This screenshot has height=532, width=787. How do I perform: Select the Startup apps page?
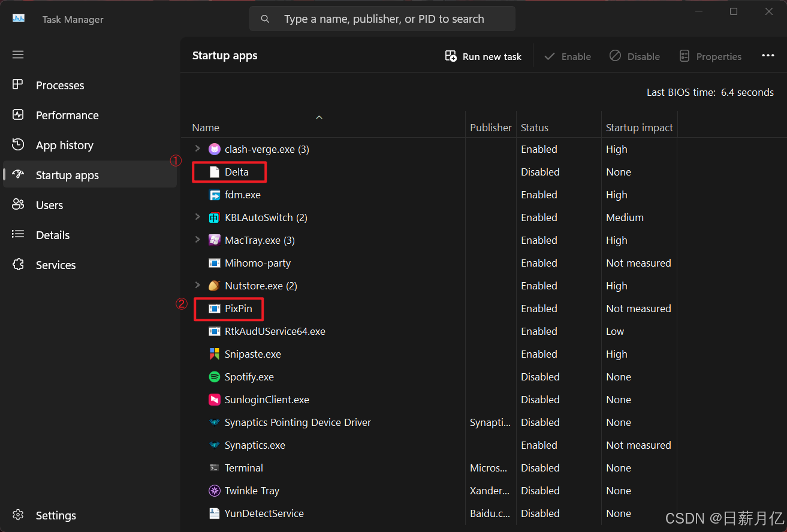(x=90, y=175)
